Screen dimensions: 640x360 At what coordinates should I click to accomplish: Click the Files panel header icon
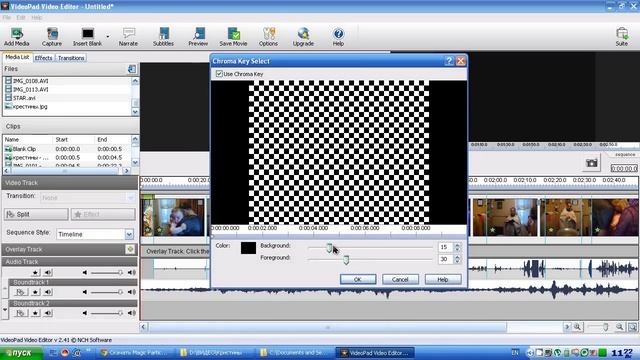[x=132, y=69]
